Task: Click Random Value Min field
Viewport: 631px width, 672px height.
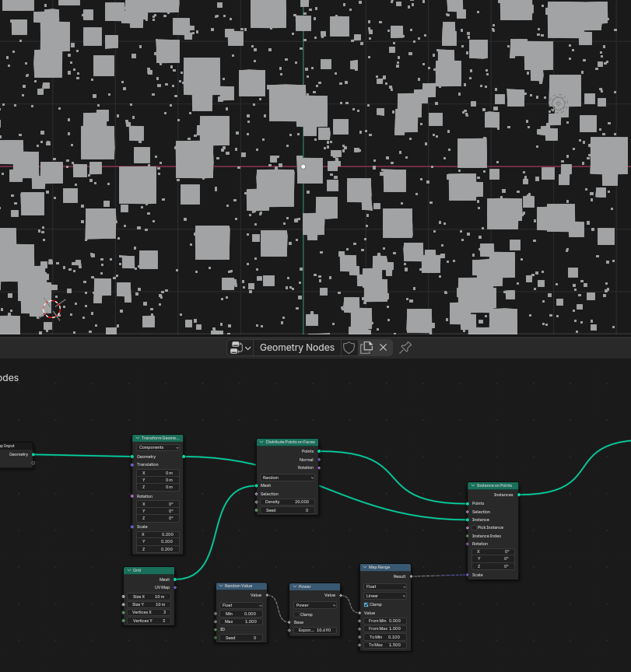Action: [241, 614]
